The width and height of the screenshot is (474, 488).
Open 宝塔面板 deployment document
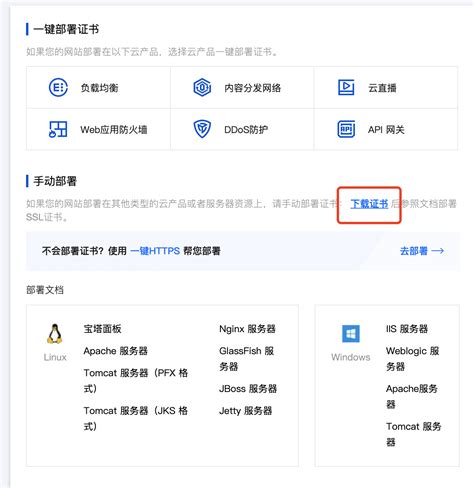102,329
